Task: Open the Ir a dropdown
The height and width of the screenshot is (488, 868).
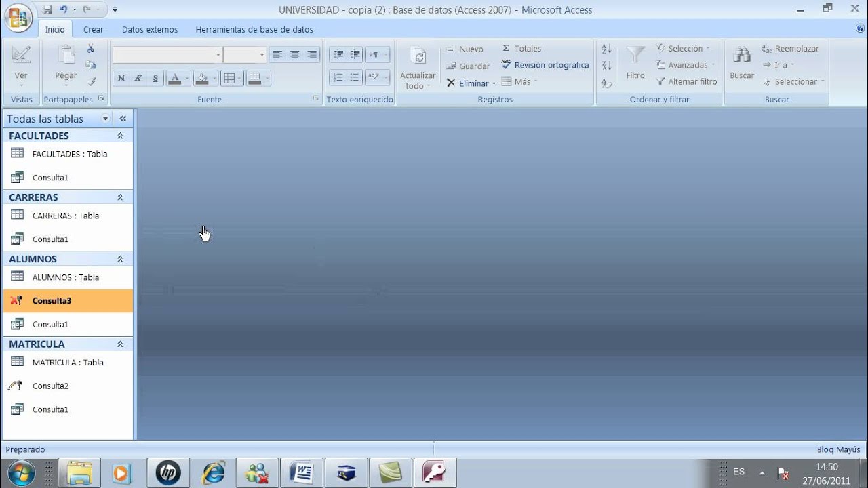Action: 778,65
